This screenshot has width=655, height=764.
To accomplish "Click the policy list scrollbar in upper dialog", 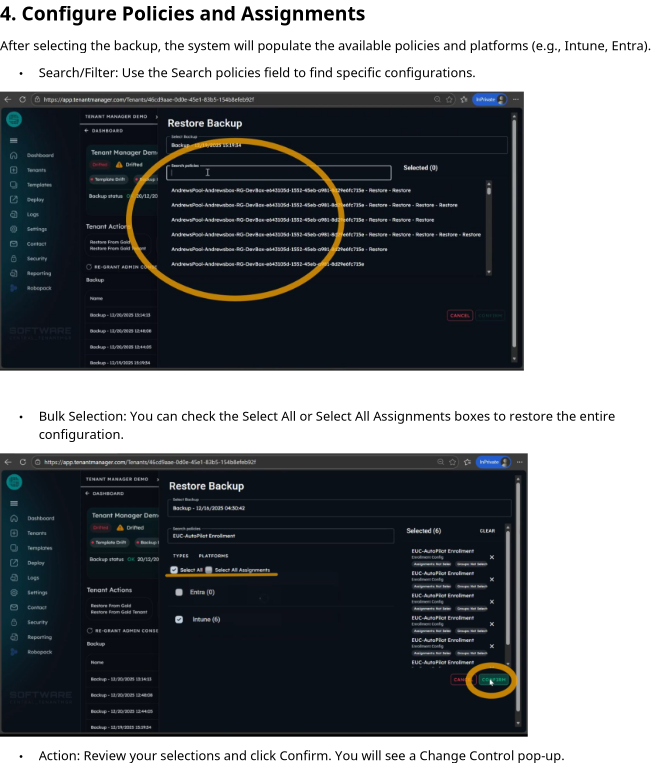I will (x=488, y=227).
